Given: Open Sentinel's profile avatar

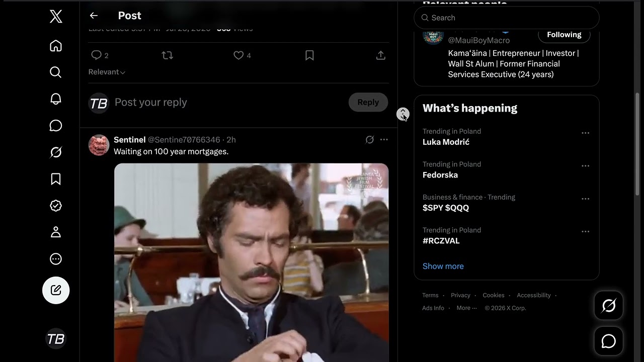Looking at the screenshot, I should point(99,145).
